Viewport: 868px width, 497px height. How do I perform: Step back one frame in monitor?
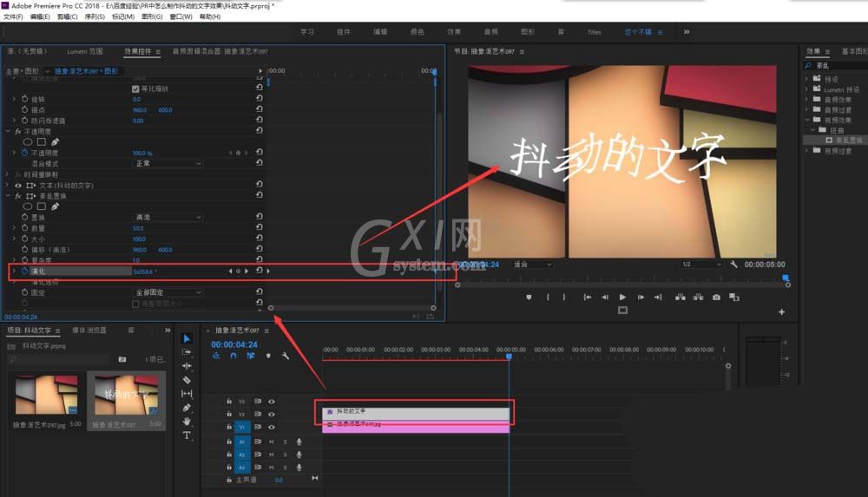tap(604, 298)
